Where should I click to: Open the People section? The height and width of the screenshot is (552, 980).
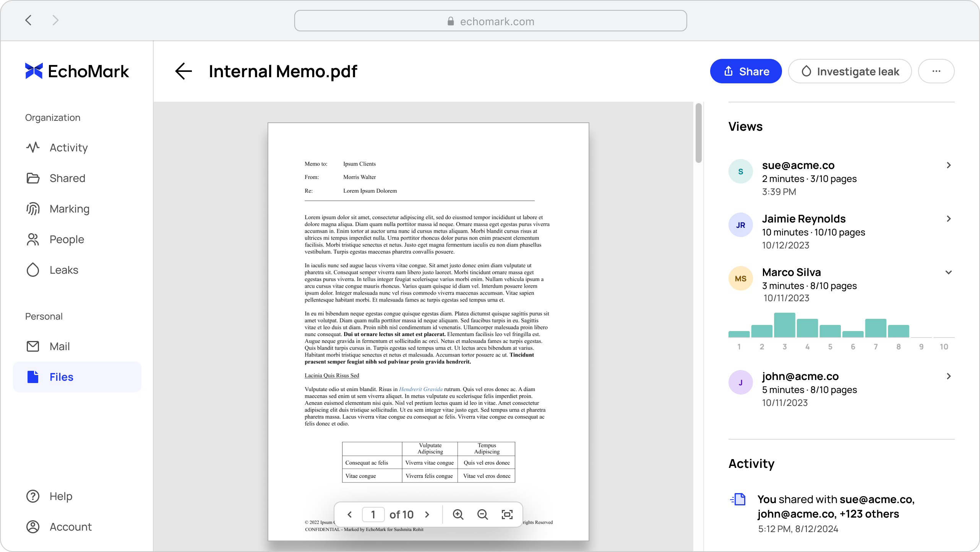(x=77, y=239)
